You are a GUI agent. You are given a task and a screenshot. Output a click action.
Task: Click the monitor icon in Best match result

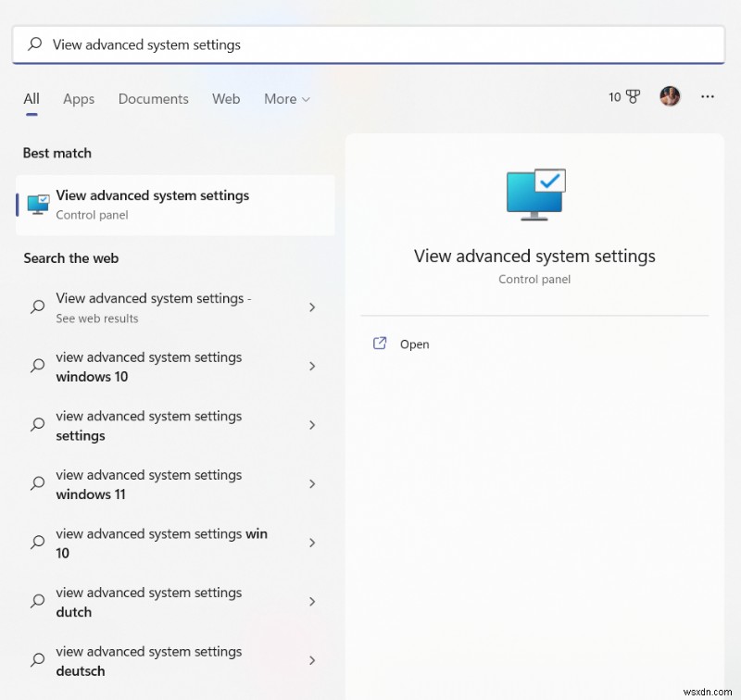click(x=38, y=205)
